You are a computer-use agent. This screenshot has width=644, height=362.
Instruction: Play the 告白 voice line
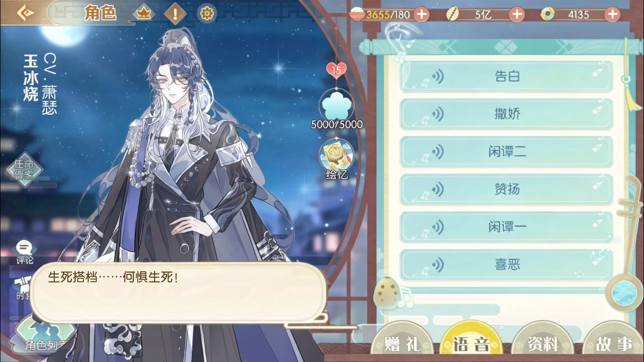click(506, 76)
